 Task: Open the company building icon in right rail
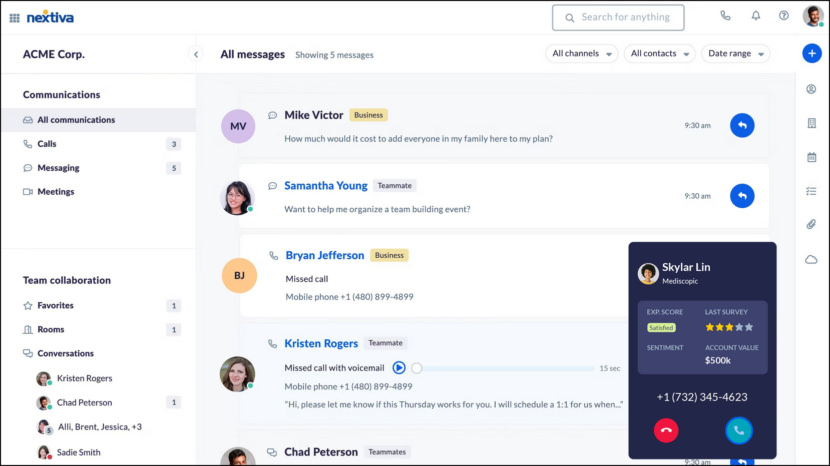811,123
